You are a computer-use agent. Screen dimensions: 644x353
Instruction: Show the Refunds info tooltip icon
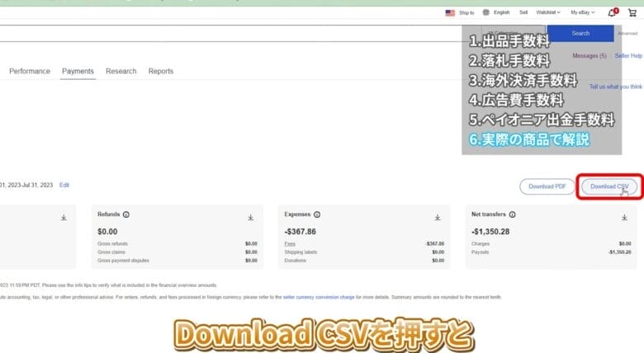coord(125,214)
